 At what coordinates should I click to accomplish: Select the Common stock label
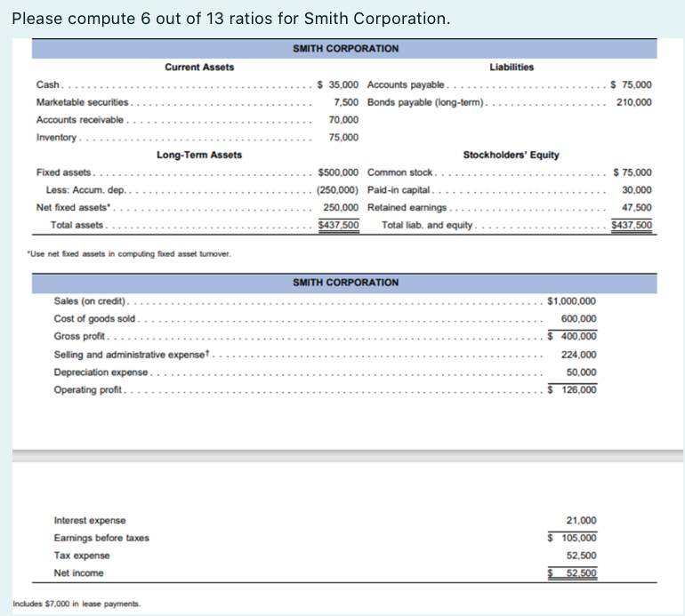click(x=399, y=172)
